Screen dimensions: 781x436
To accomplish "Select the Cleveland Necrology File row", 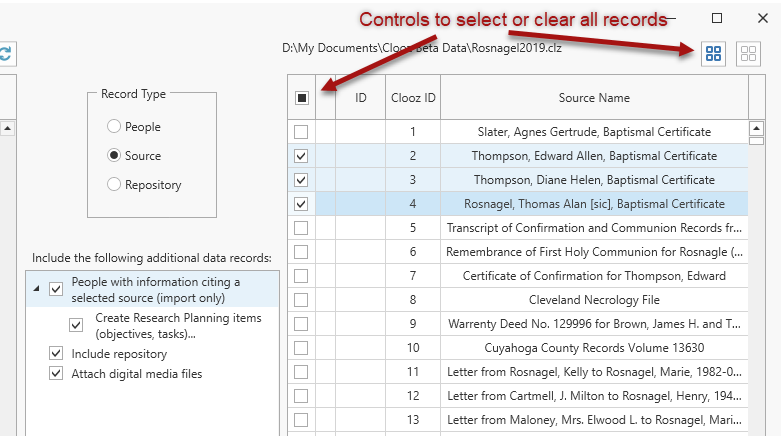I will 594,299.
